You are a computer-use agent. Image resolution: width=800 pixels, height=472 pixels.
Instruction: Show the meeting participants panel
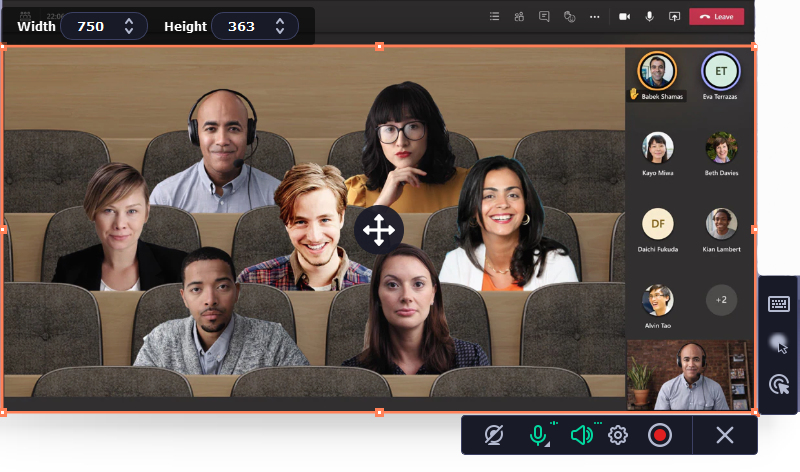point(519,16)
